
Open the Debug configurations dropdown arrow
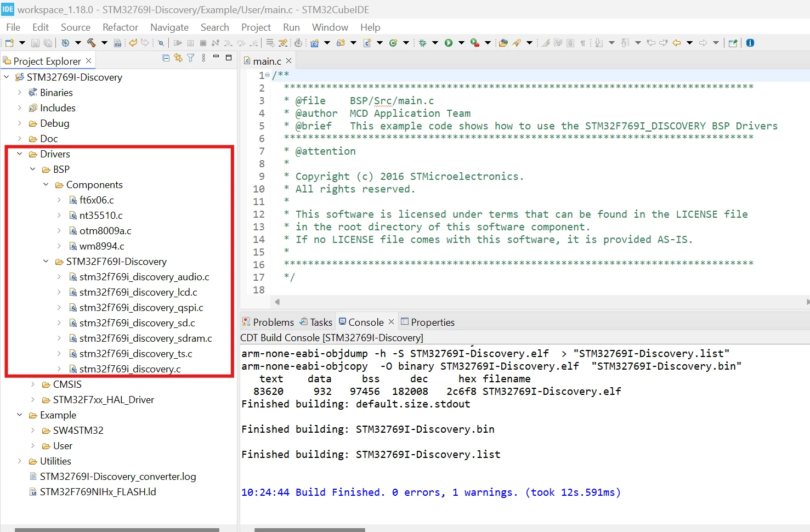(435, 43)
